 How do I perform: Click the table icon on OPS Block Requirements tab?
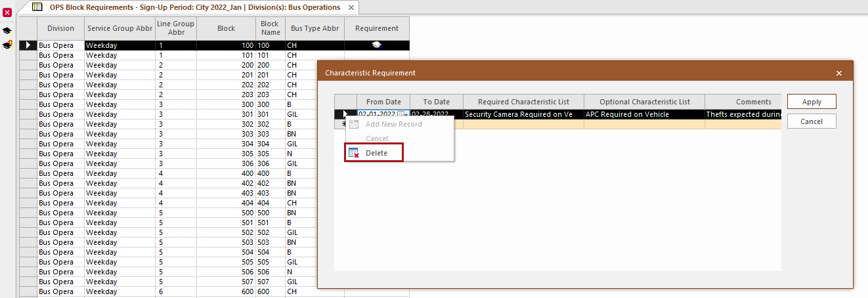(x=37, y=7)
